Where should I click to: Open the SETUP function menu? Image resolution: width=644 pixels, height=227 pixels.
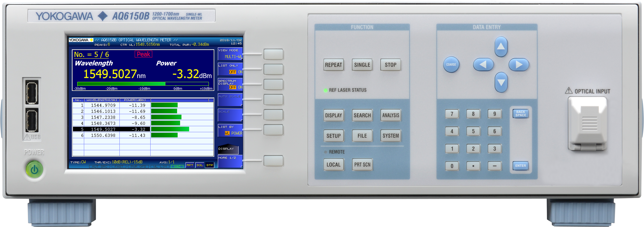coord(333,136)
